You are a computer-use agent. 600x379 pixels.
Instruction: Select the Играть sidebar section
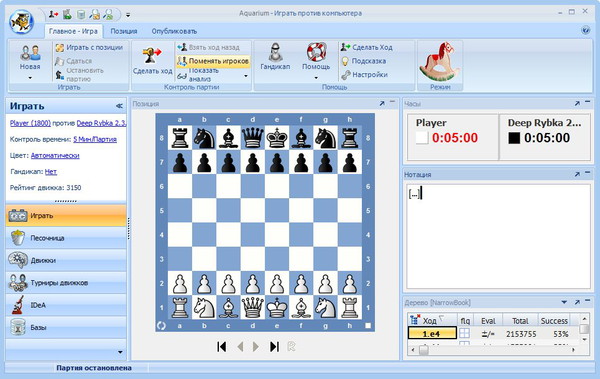coord(66,216)
